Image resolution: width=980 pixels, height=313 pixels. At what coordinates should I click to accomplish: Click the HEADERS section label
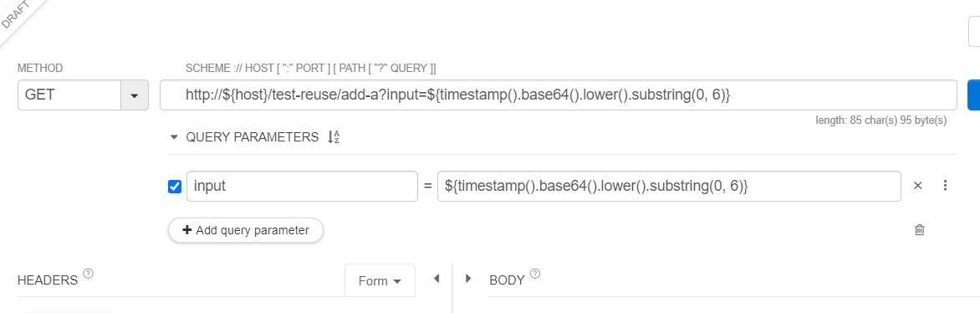coord(48,280)
